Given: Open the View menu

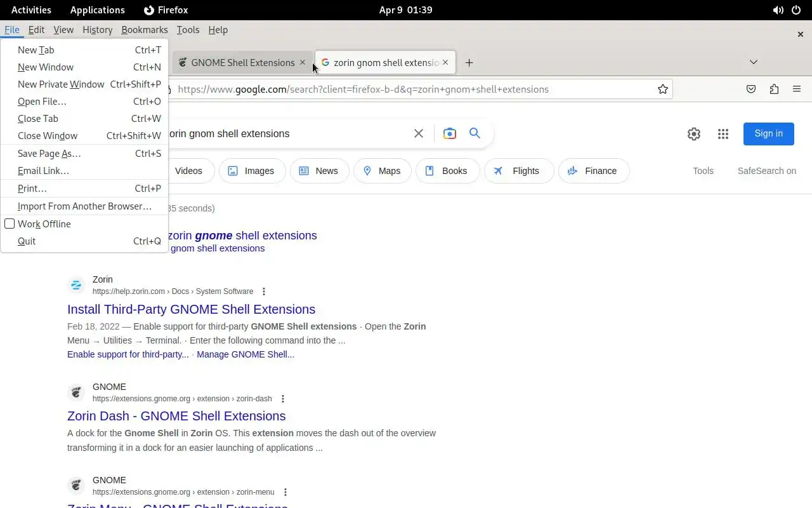Looking at the screenshot, I should (63, 30).
